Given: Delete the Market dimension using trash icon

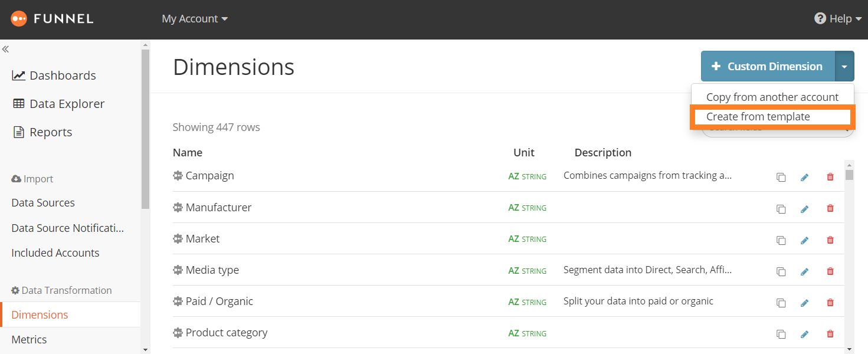Looking at the screenshot, I should pos(830,240).
